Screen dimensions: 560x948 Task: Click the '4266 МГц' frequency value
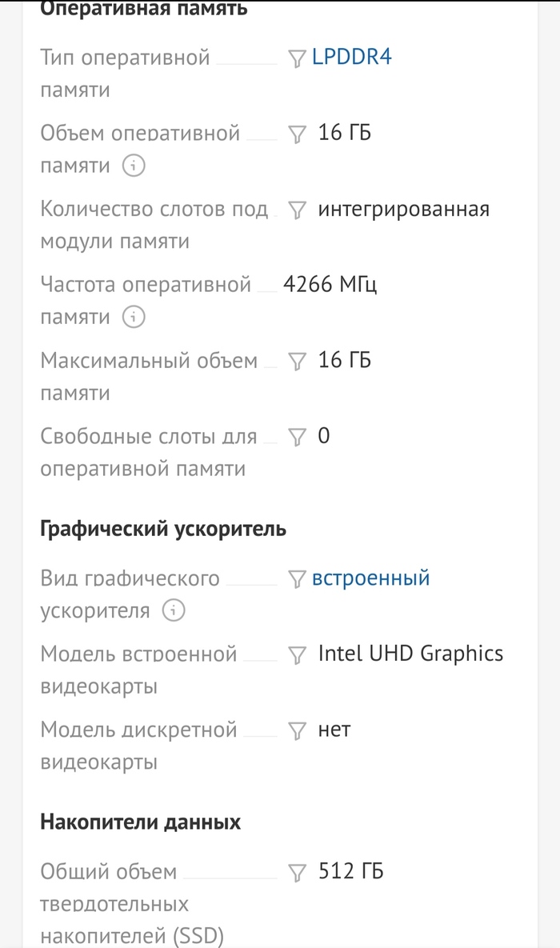coord(330,285)
